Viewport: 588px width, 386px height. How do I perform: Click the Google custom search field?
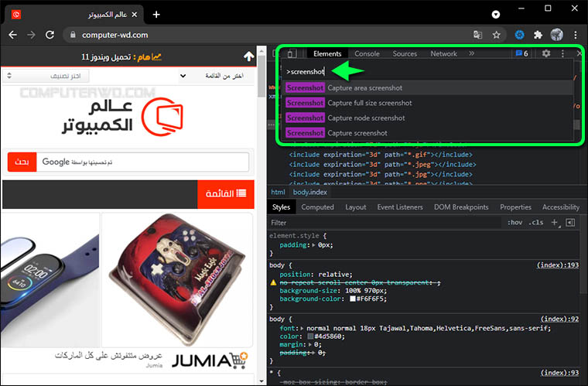[142, 162]
